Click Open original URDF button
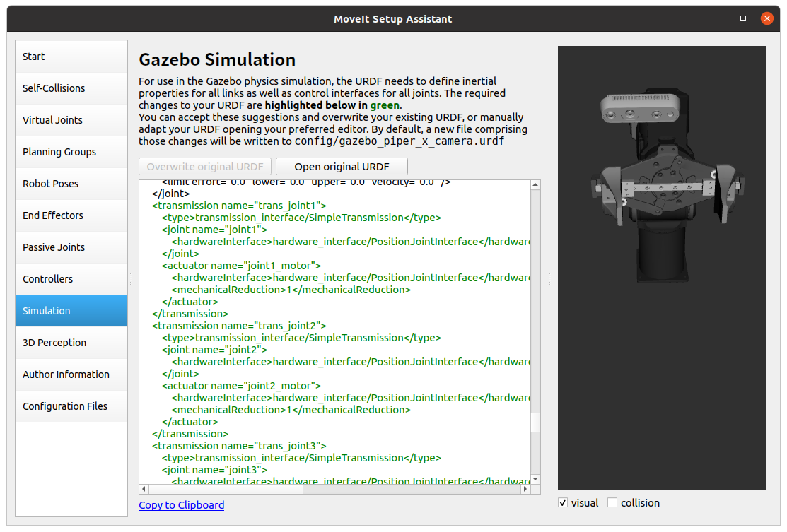787x532 pixels. coord(342,167)
